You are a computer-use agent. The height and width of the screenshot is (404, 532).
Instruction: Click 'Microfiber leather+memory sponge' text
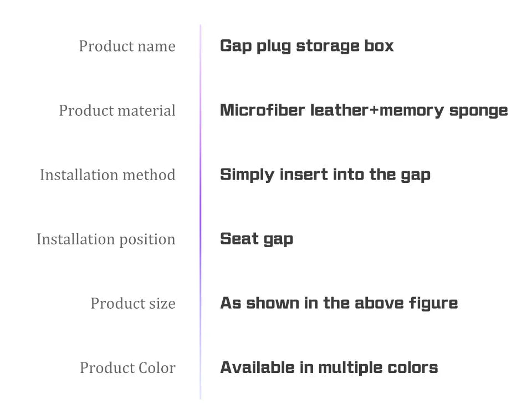(x=364, y=111)
